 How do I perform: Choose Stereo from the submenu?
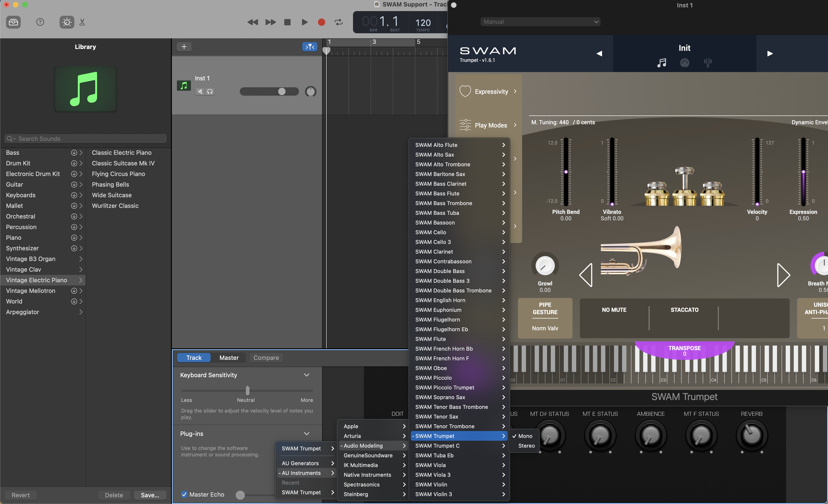tap(526, 446)
